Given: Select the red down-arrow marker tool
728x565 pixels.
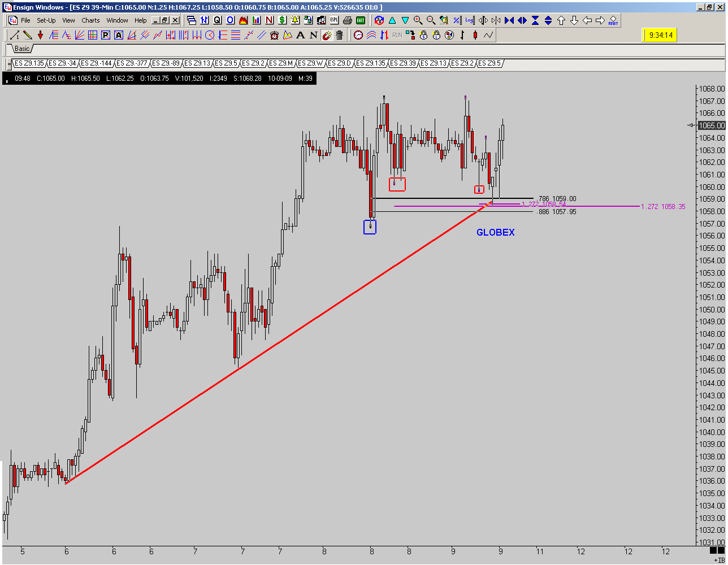Looking at the screenshot, I should (40, 35).
